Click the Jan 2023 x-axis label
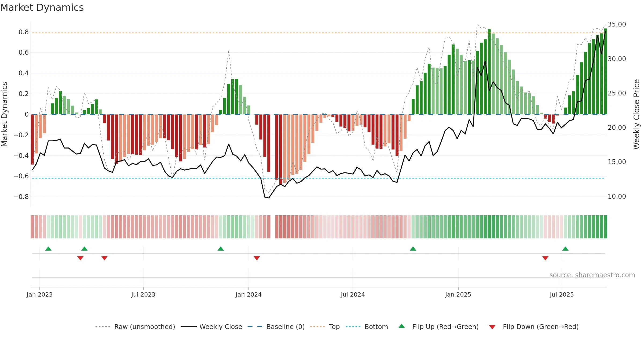This screenshot has height=362, width=644. coord(40,294)
